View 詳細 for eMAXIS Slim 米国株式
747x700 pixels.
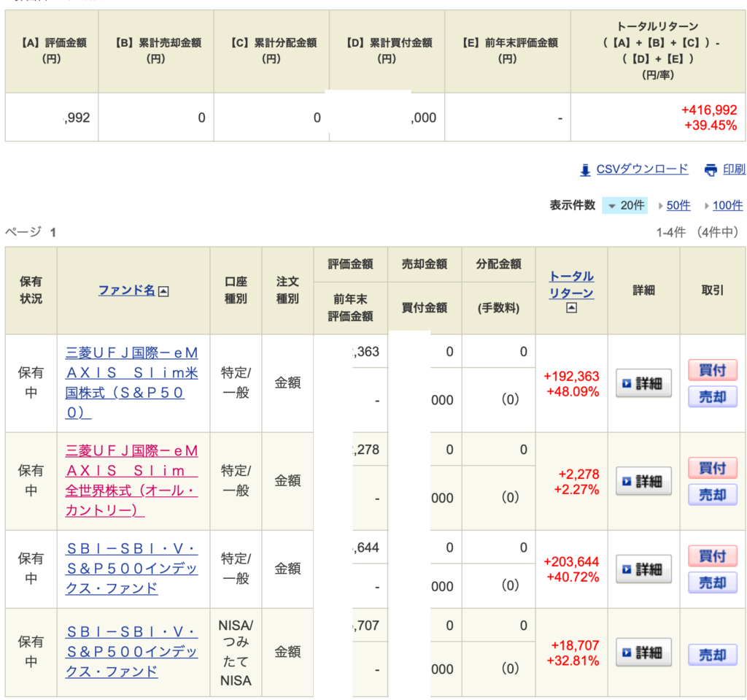[x=643, y=383]
